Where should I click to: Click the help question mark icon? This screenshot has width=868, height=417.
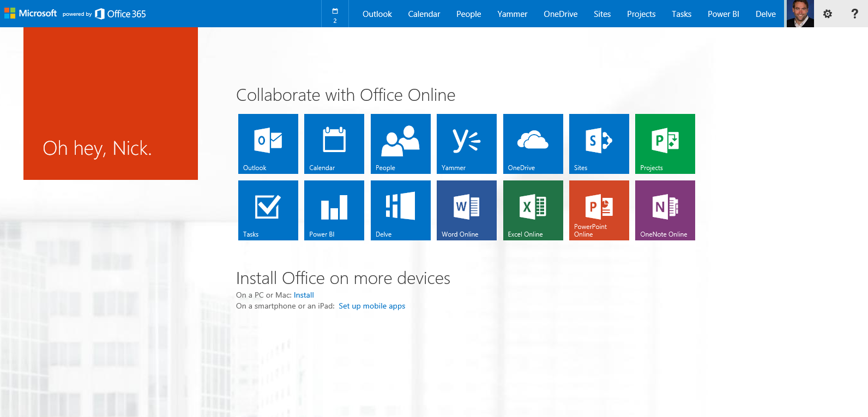click(x=854, y=14)
